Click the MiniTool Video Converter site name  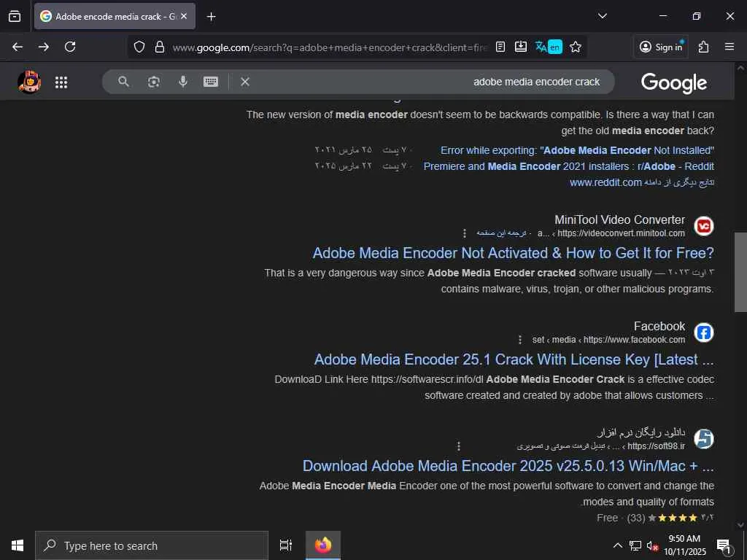(619, 219)
